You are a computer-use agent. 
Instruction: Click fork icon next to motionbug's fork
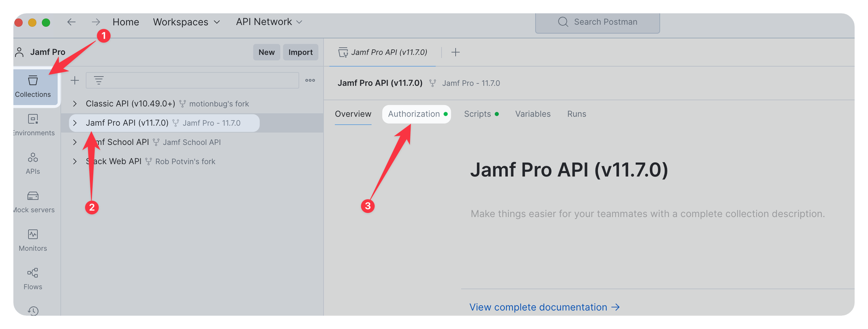point(182,104)
